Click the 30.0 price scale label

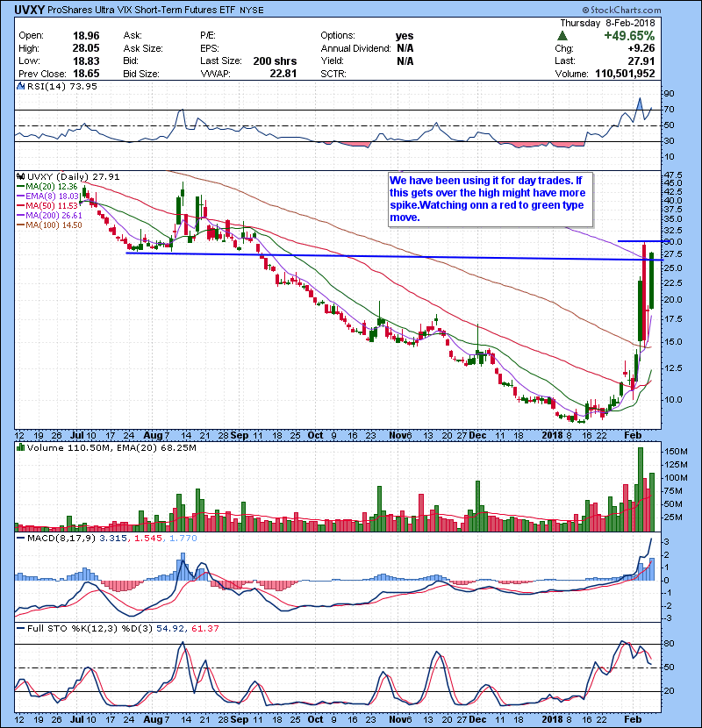click(x=673, y=241)
